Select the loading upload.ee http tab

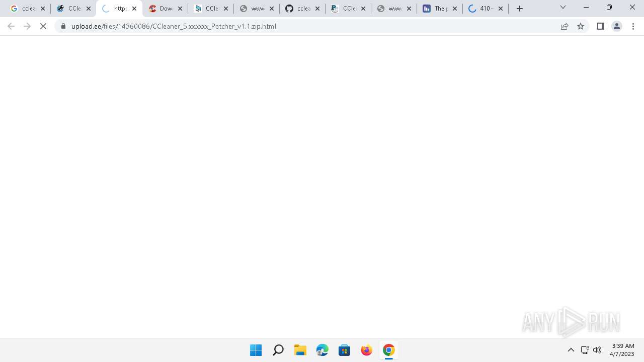coord(119,9)
